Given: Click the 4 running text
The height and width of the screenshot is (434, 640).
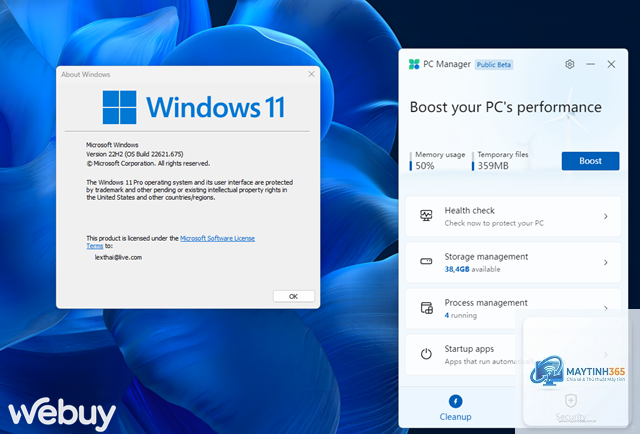Looking at the screenshot, I should tap(460, 316).
